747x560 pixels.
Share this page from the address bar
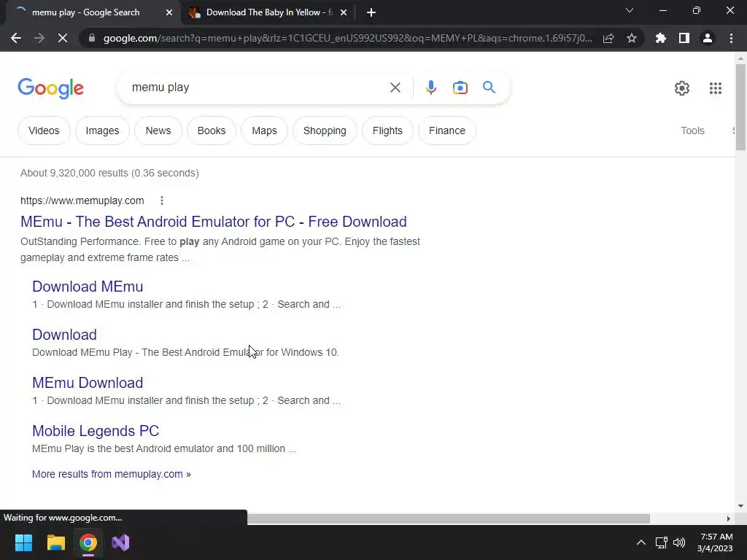coord(608,38)
